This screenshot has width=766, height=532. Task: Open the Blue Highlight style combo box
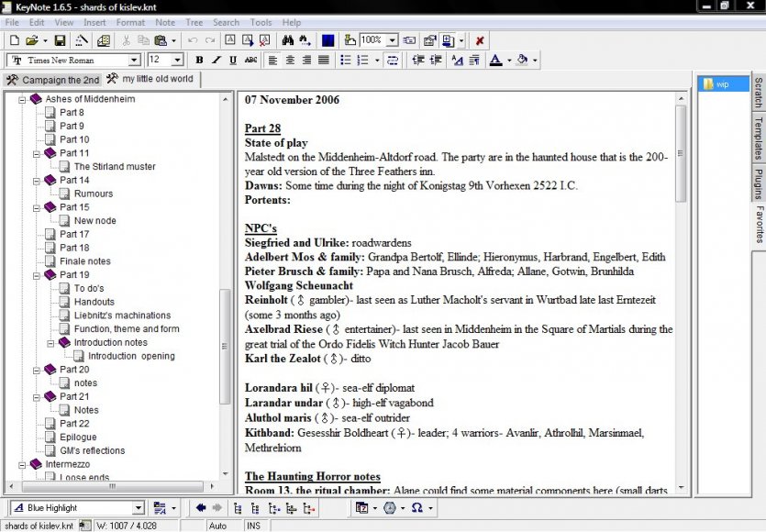point(139,508)
